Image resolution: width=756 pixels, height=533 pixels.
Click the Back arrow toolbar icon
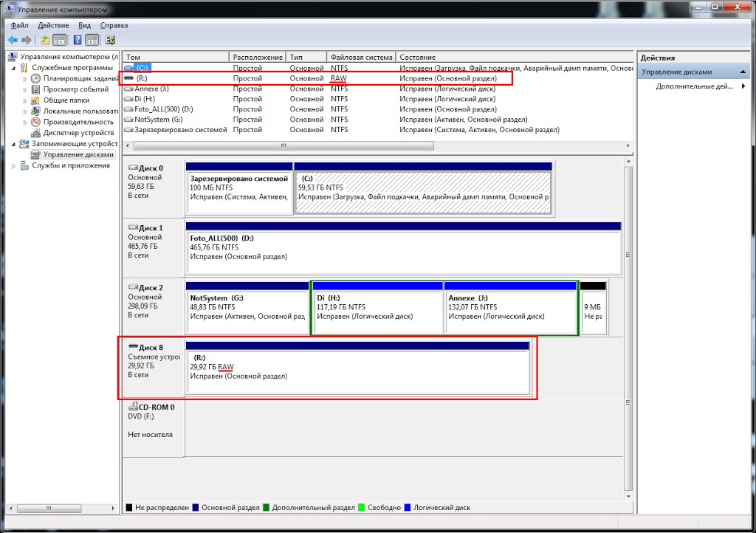13,40
